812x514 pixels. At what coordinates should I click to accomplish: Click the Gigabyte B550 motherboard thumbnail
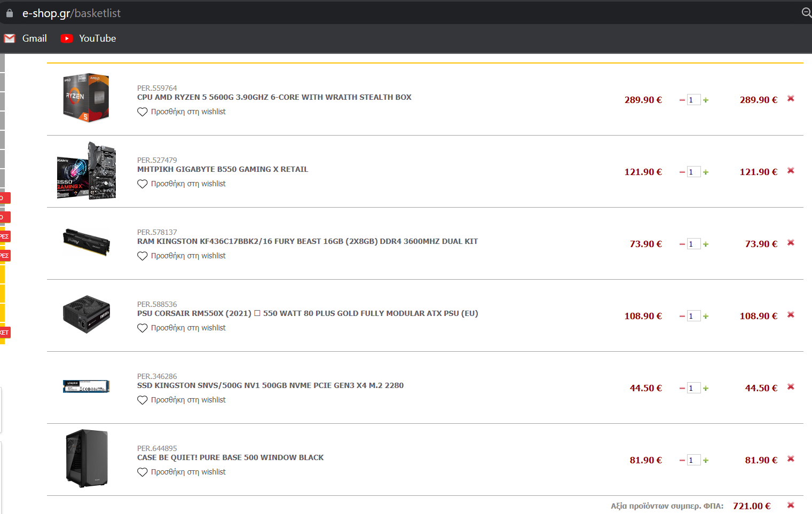click(86, 171)
